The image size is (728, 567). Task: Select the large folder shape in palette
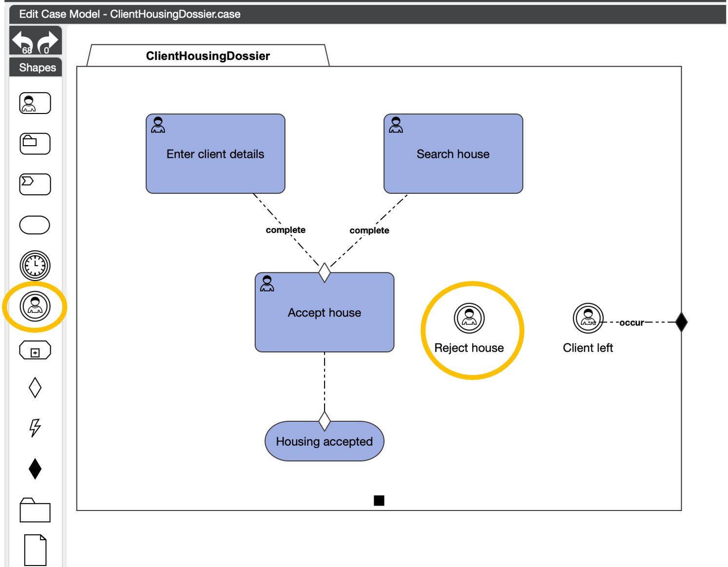[35, 510]
